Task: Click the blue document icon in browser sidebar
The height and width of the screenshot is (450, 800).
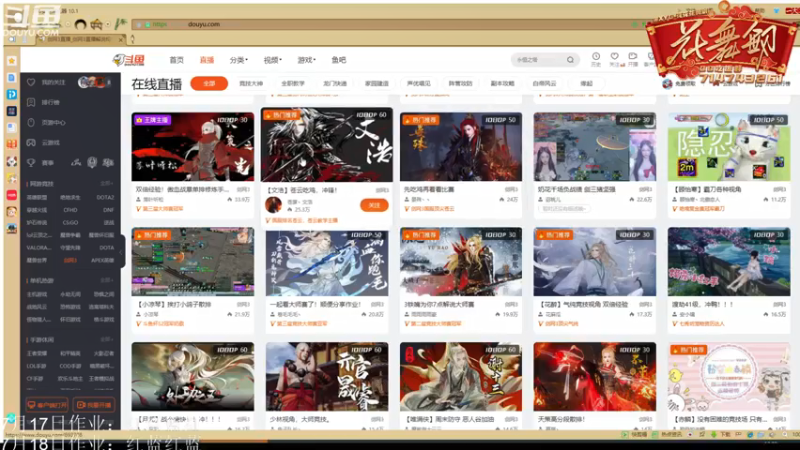Action: coord(12,78)
